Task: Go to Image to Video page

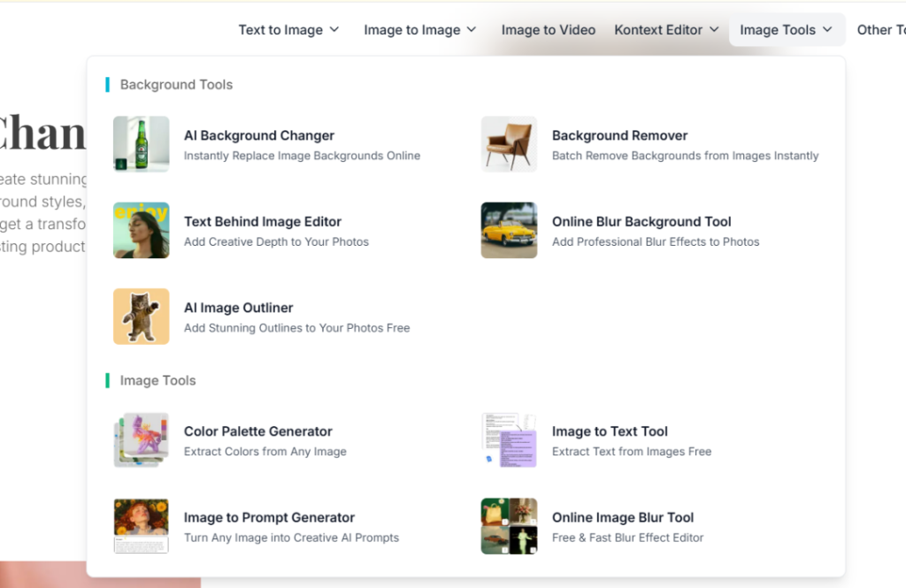Action: click(x=549, y=29)
